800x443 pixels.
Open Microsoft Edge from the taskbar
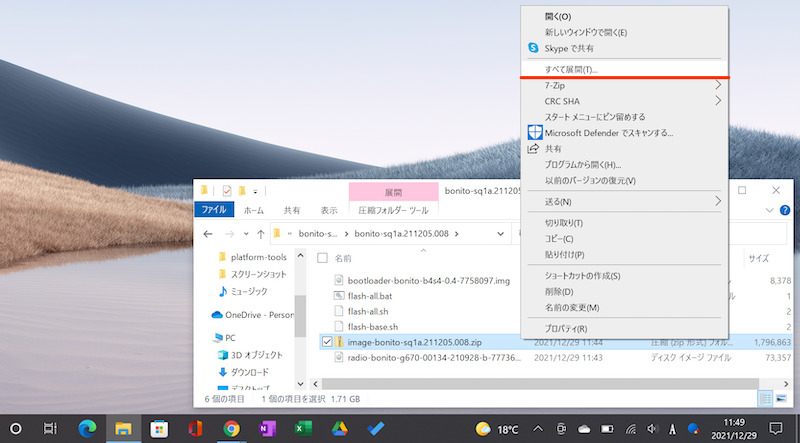coord(86,428)
